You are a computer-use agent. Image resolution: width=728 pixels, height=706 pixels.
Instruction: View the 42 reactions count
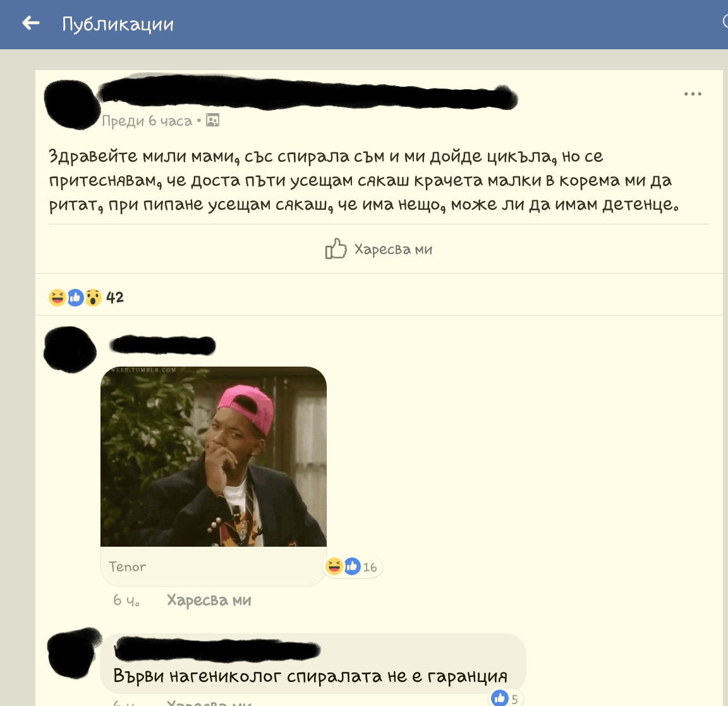pos(114,297)
